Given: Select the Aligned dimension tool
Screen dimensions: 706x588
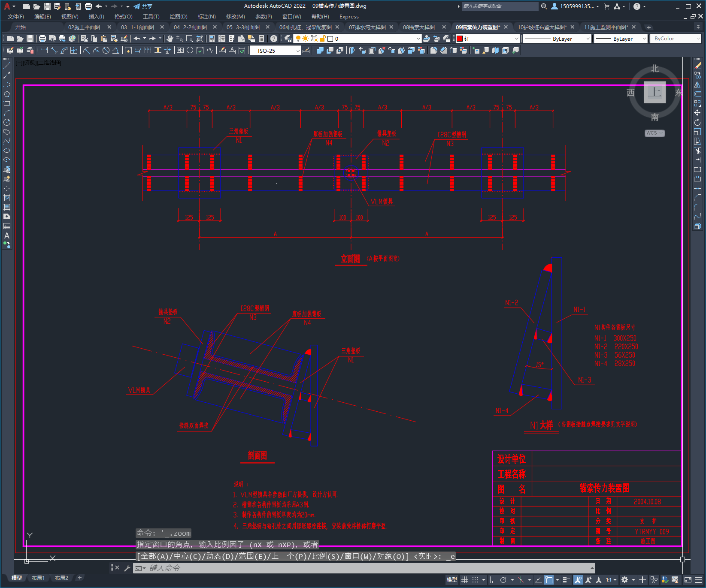Looking at the screenshot, I should pos(54,50).
